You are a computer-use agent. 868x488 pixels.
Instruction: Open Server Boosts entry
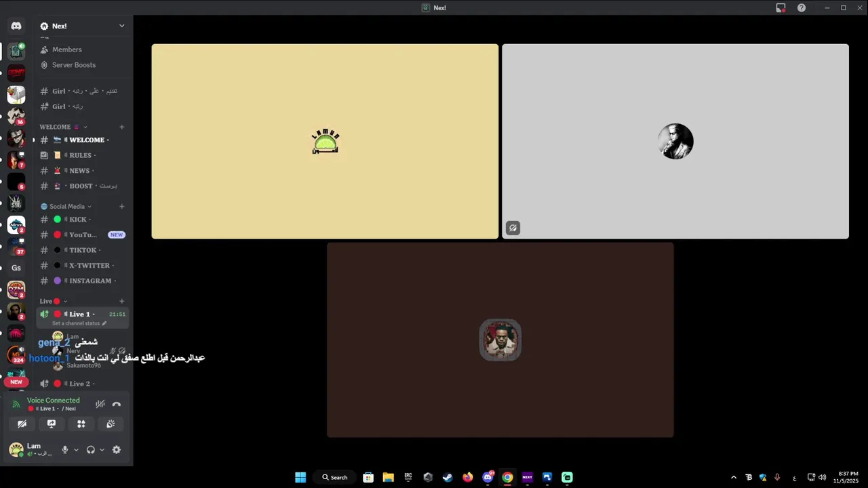[82, 65]
